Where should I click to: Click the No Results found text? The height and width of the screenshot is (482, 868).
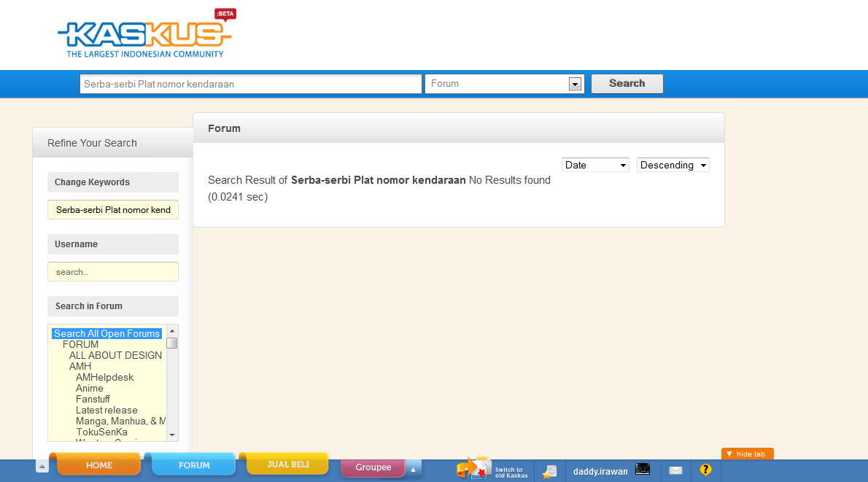point(509,180)
